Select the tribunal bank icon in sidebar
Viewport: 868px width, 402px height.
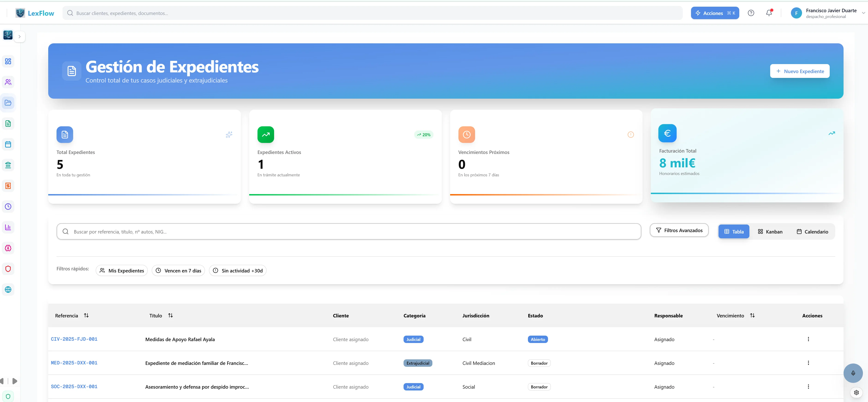click(x=8, y=165)
